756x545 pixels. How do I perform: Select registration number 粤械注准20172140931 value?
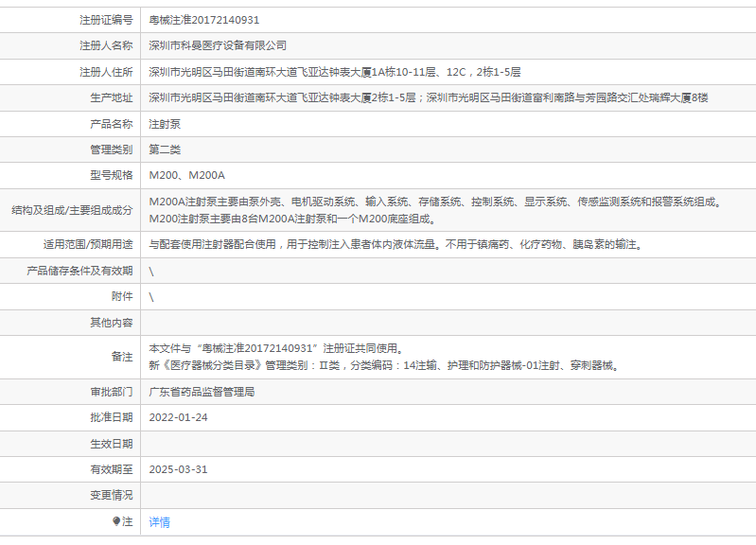[204, 20]
